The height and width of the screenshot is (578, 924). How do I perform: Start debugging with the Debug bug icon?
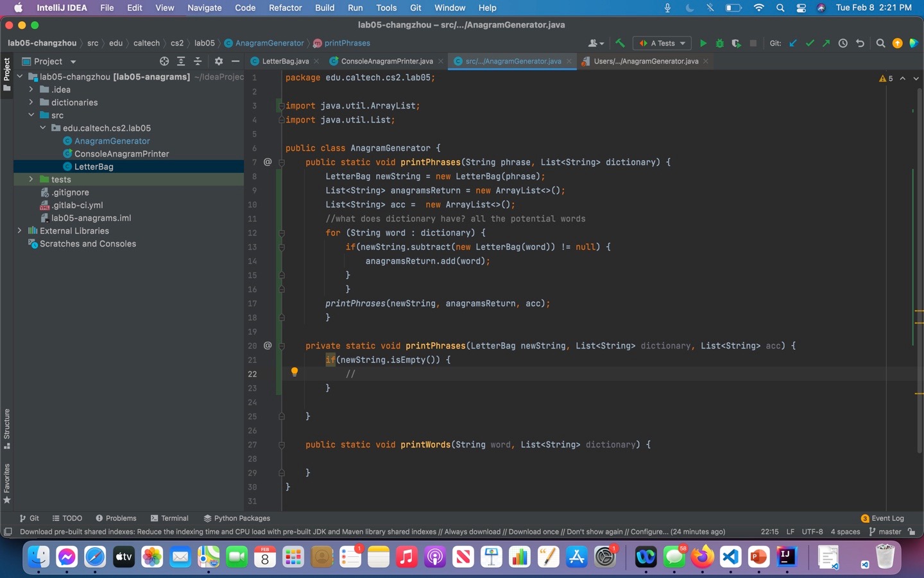coord(720,43)
